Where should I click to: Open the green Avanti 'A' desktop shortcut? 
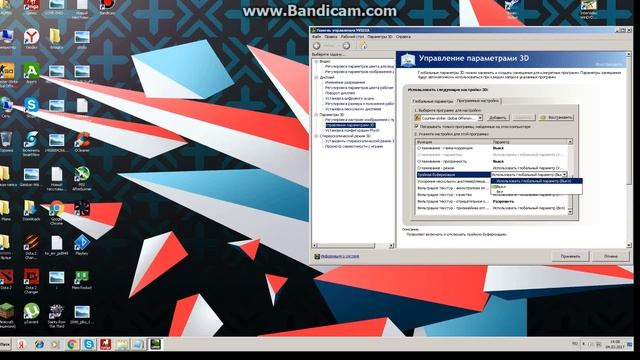31,73
